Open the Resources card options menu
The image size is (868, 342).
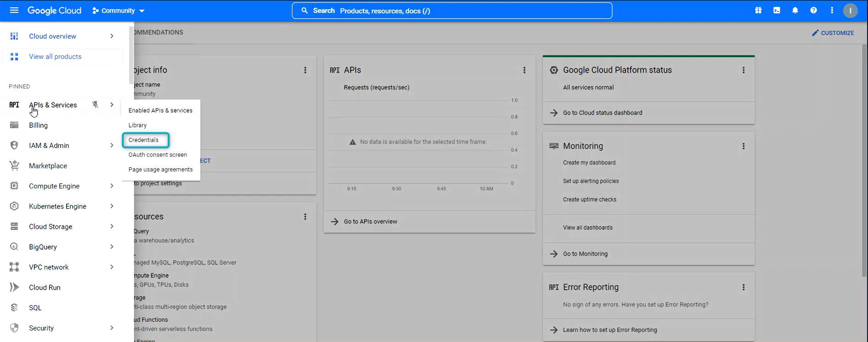pos(305,217)
